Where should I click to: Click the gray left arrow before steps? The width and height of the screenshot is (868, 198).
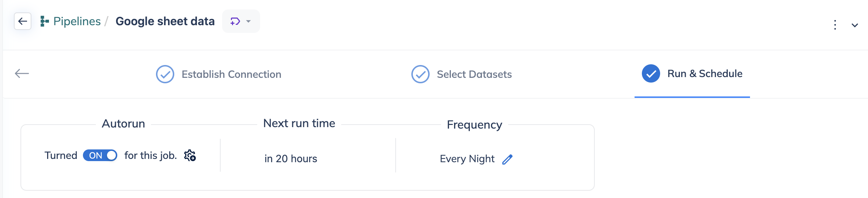(22, 73)
